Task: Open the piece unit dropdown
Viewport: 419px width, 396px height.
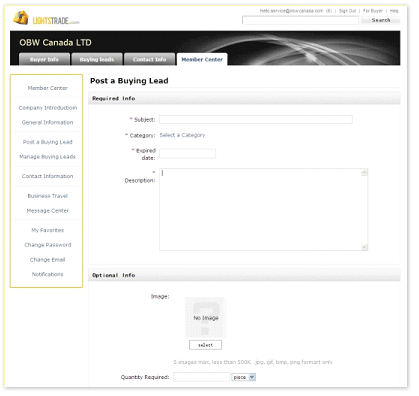Action: [244, 377]
